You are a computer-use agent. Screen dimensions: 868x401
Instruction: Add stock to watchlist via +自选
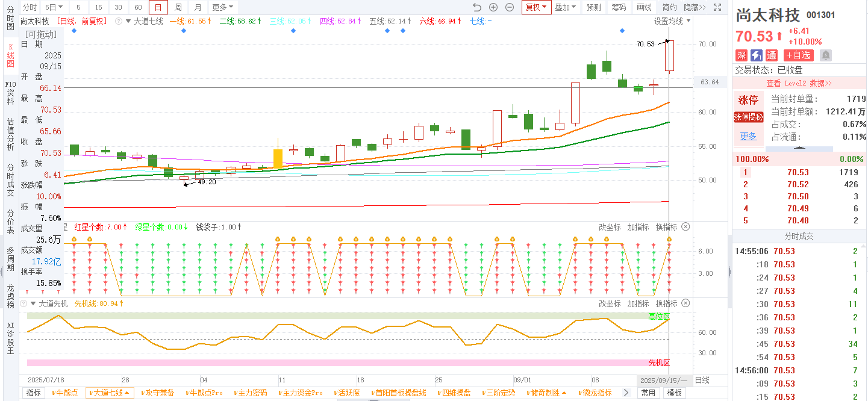[798, 55]
